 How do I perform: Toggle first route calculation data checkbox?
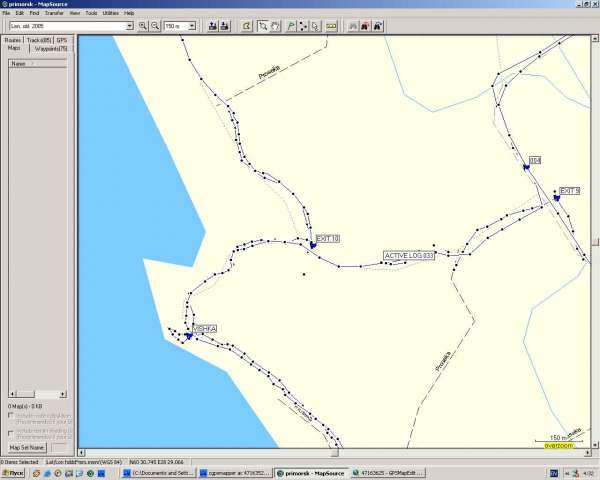coord(11,415)
